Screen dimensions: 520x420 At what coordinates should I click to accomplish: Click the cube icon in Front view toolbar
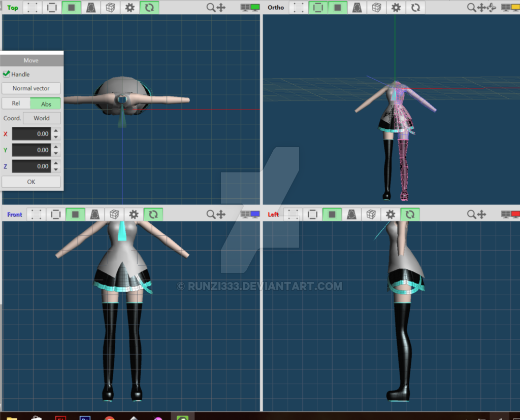114,214
